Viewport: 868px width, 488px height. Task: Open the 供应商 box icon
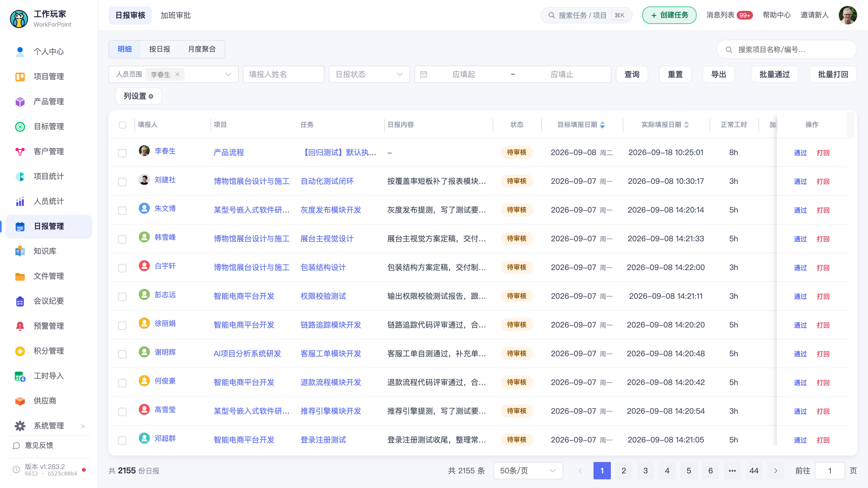[20, 401]
